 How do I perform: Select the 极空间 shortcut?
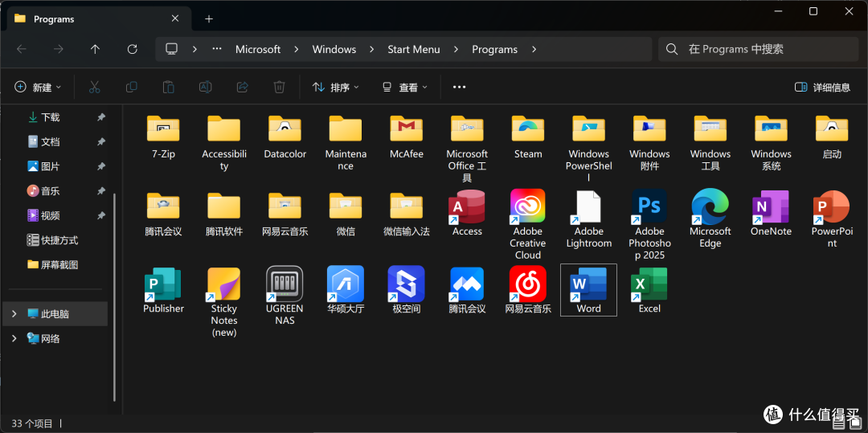(x=407, y=290)
